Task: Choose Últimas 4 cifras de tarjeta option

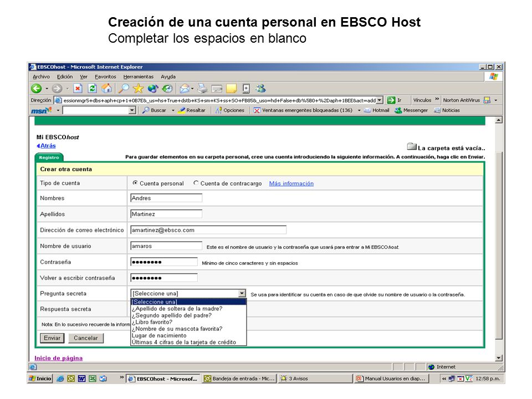Action: (x=188, y=342)
